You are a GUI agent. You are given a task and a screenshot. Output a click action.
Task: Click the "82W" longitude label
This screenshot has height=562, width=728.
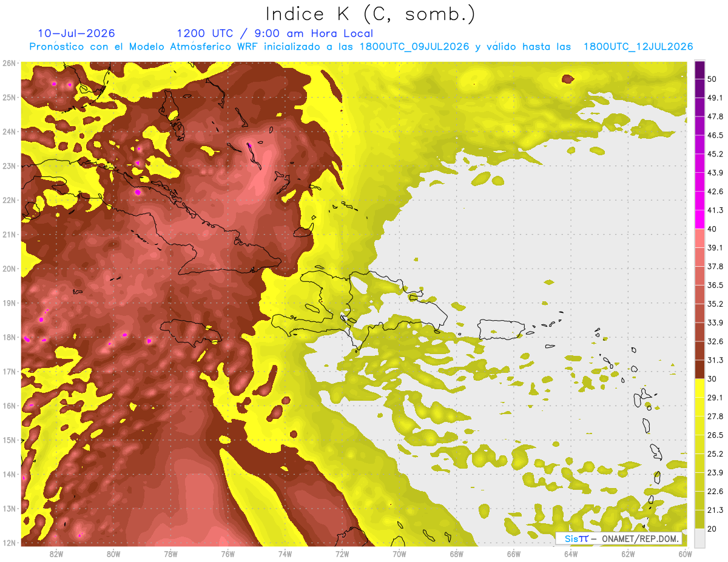point(56,554)
